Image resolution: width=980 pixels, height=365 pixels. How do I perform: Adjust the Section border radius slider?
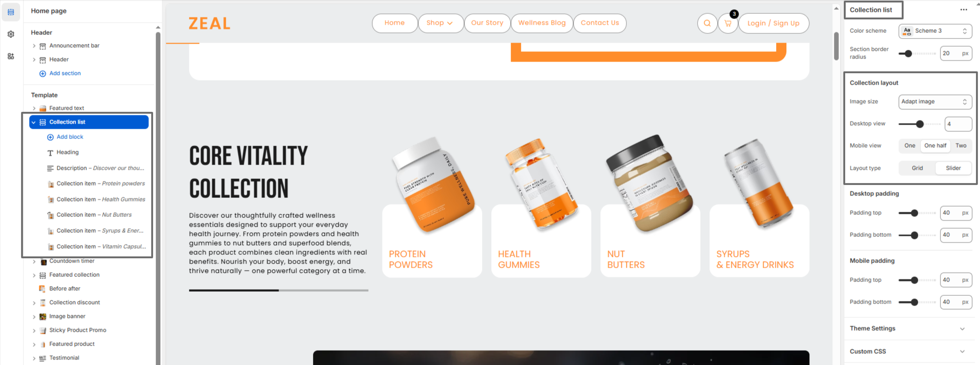(917, 53)
